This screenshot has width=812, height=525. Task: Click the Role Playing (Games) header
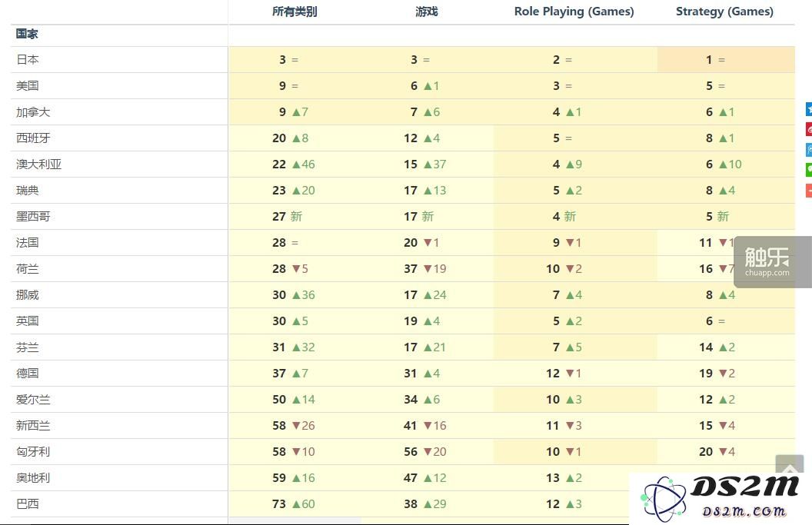(574, 12)
